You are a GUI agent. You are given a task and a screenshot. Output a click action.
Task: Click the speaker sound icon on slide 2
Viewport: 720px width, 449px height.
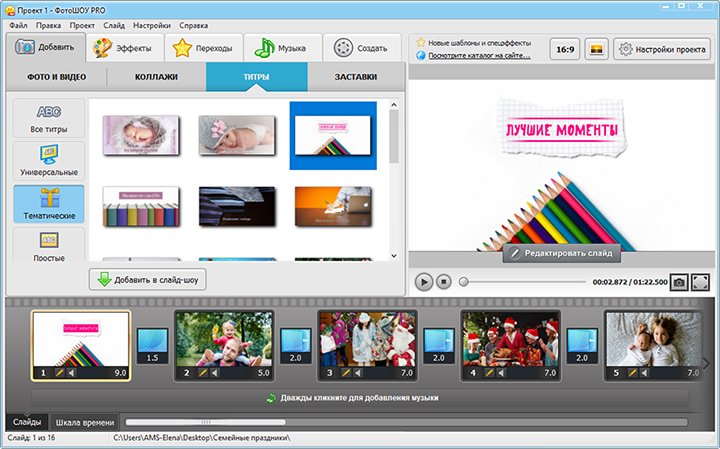(215, 373)
